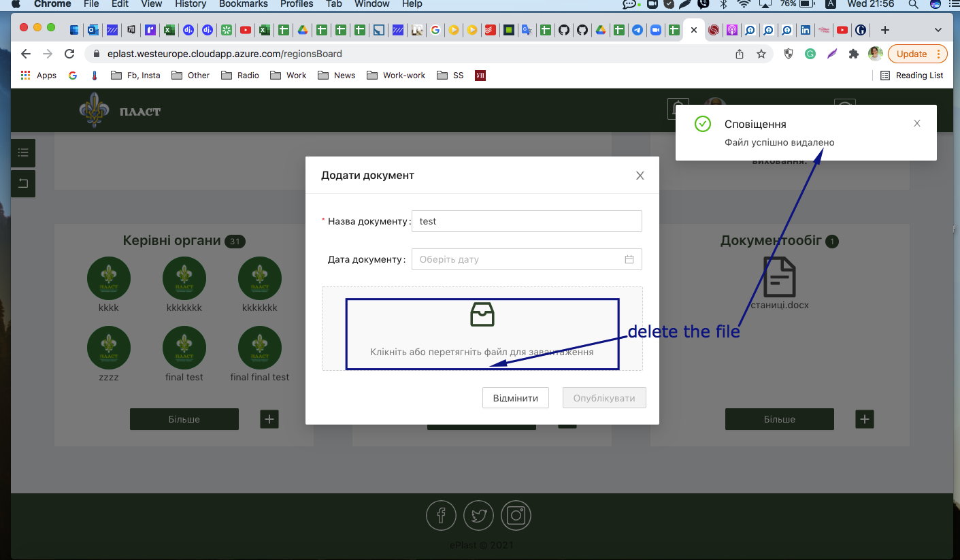The height and width of the screenshot is (560, 960).
Task: Open the zzzz governing body avatar
Action: tap(109, 348)
